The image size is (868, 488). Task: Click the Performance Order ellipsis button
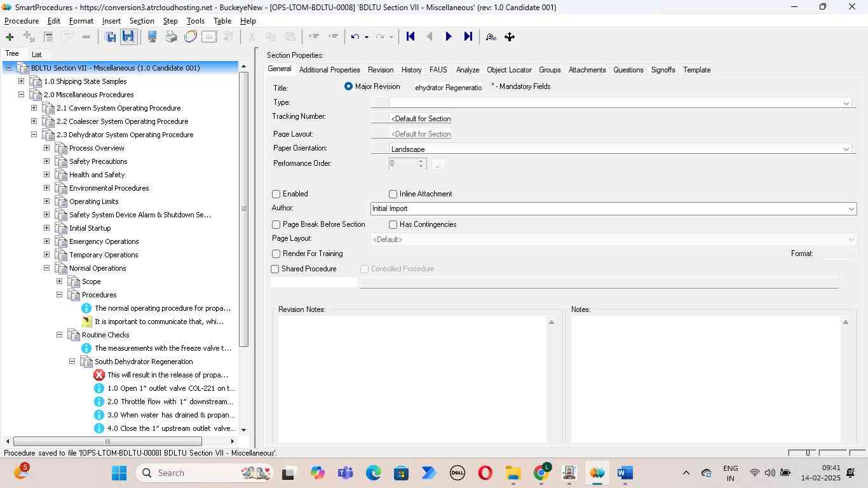(x=437, y=164)
